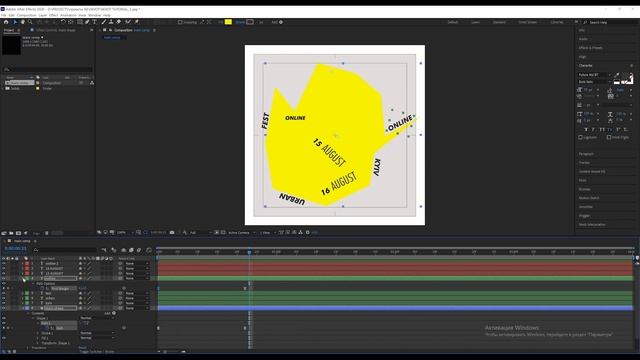640x360 pixels.
Task: Toggle the Ligatures checkbox
Action: point(580,138)
